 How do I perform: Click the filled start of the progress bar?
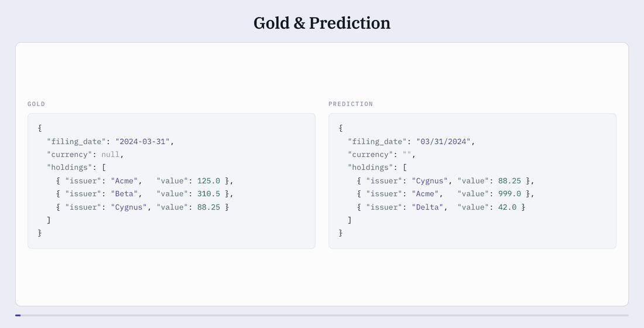[18, 315]
